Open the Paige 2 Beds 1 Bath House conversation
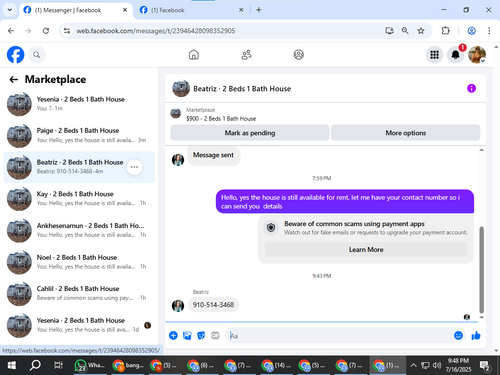500x375 pixels. click(x=79, y=135)
